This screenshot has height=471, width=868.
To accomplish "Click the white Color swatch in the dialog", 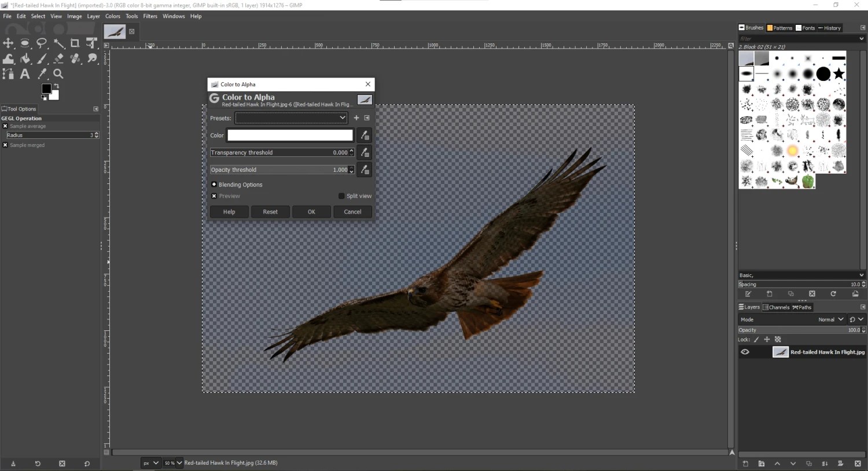I will click(x=289, y=135).
